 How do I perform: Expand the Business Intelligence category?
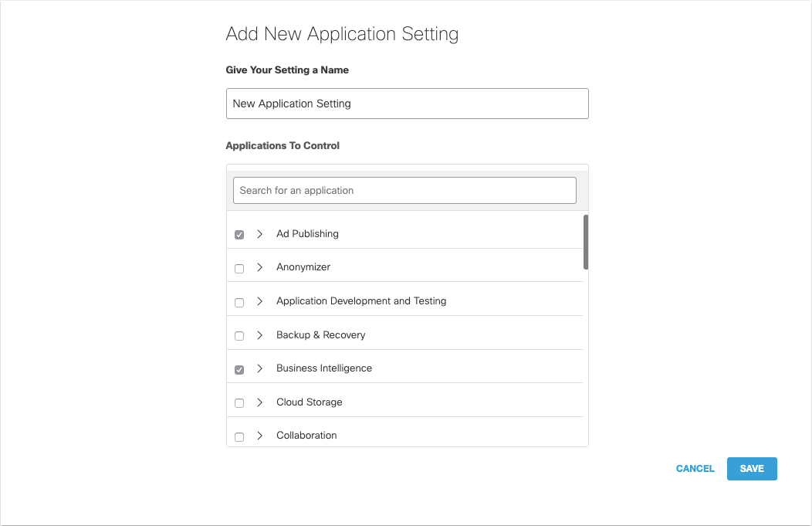[x=259, y=368]
